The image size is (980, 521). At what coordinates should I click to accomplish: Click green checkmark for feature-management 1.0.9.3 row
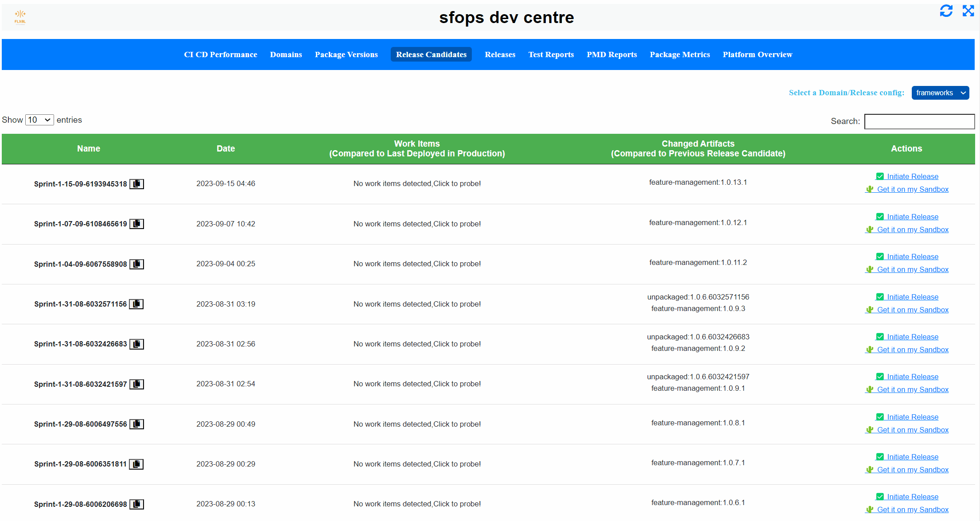tap(880, 297)
